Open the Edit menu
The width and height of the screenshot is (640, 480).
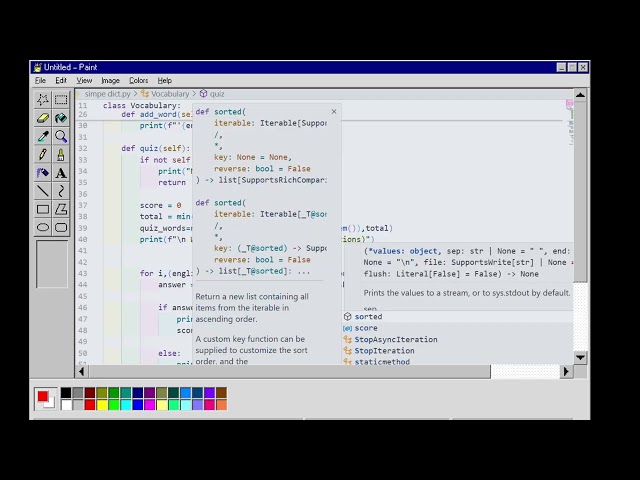click(x=61, y=80)
